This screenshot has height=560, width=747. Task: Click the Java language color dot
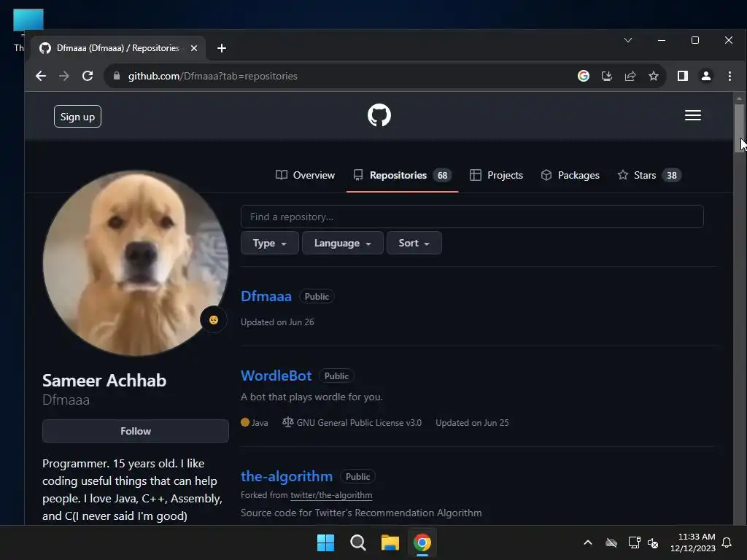245,422
